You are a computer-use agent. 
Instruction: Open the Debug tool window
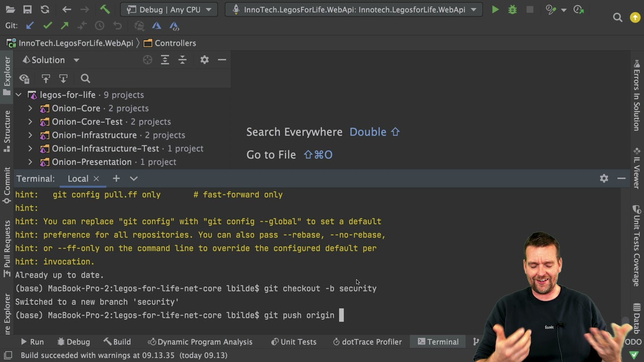tap(73, 342)
